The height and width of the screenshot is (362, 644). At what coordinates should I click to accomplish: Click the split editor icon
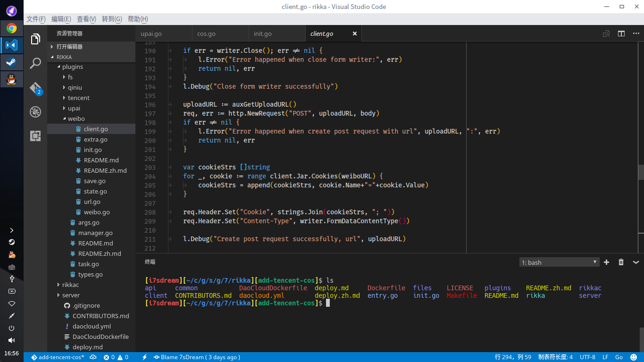click(621, 34)
